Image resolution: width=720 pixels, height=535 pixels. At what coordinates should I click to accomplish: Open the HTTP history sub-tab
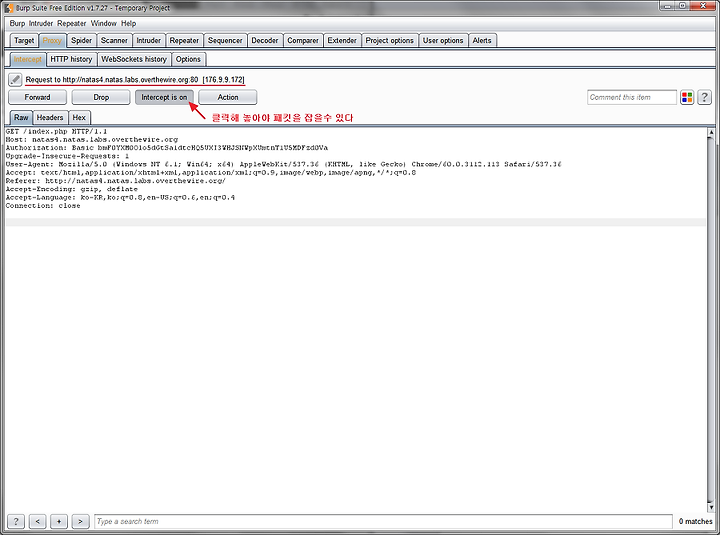click(71, 59)
